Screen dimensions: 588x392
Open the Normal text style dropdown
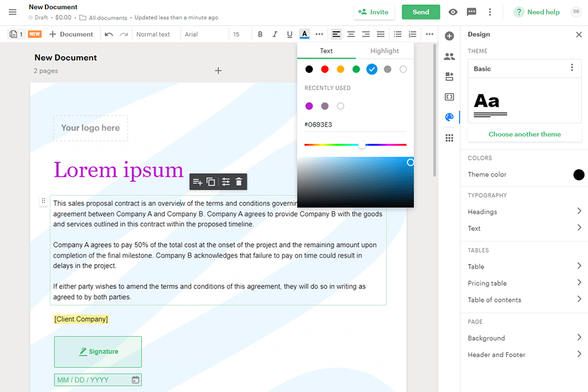pos(153,34)
